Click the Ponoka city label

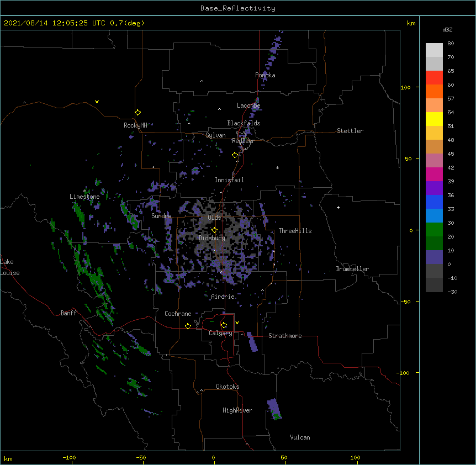coord(265,75)
